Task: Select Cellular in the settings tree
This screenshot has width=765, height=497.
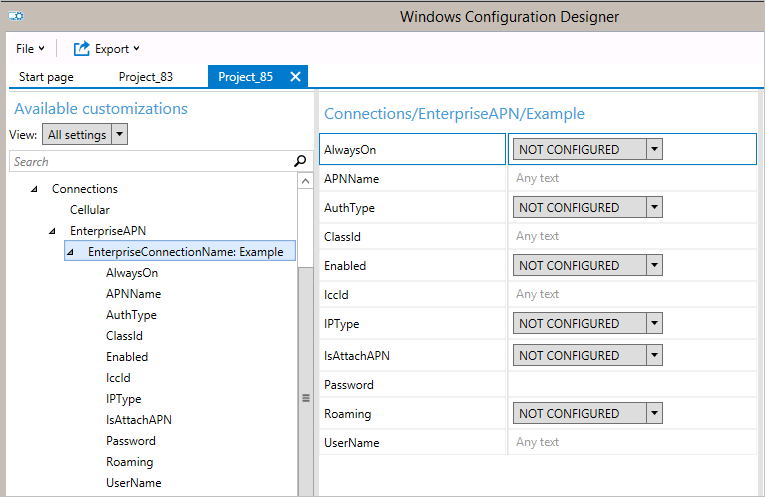Action: point(90,210)
